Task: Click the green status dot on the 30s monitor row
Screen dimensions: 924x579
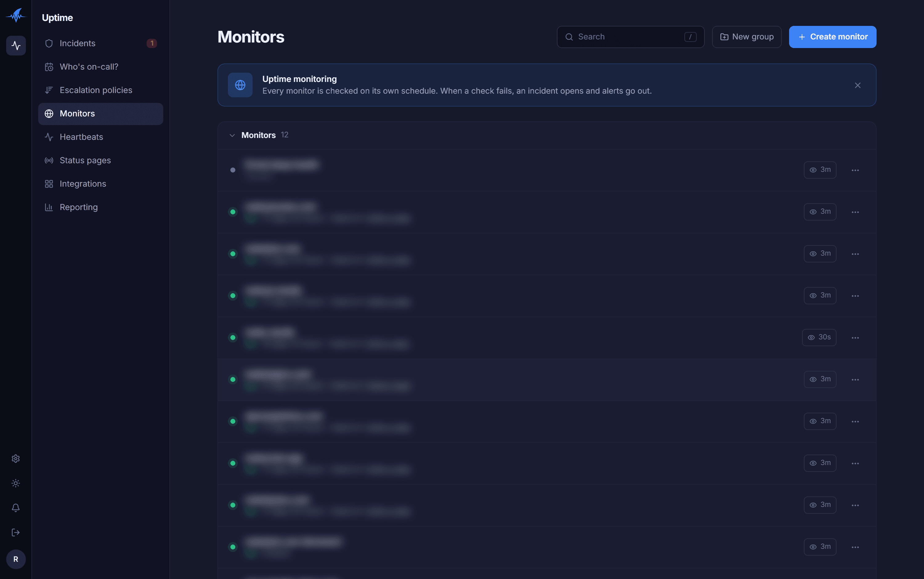Action: [x=233, y=337]
